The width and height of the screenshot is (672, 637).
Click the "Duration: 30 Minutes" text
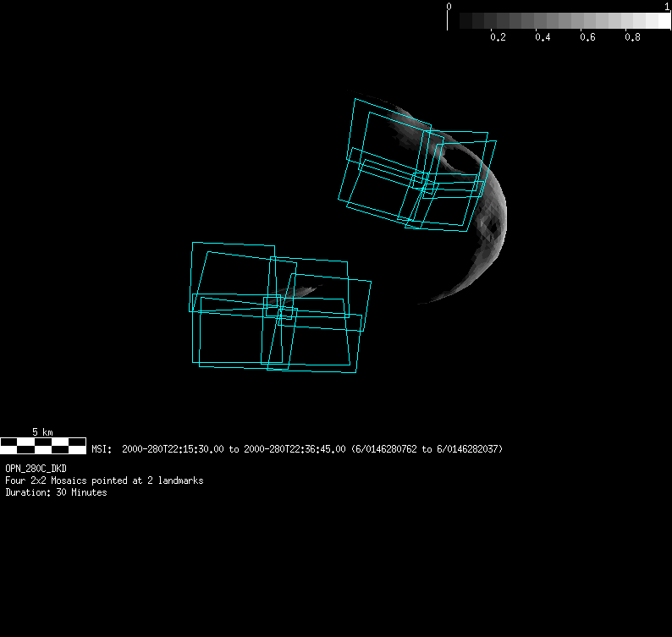56,492
